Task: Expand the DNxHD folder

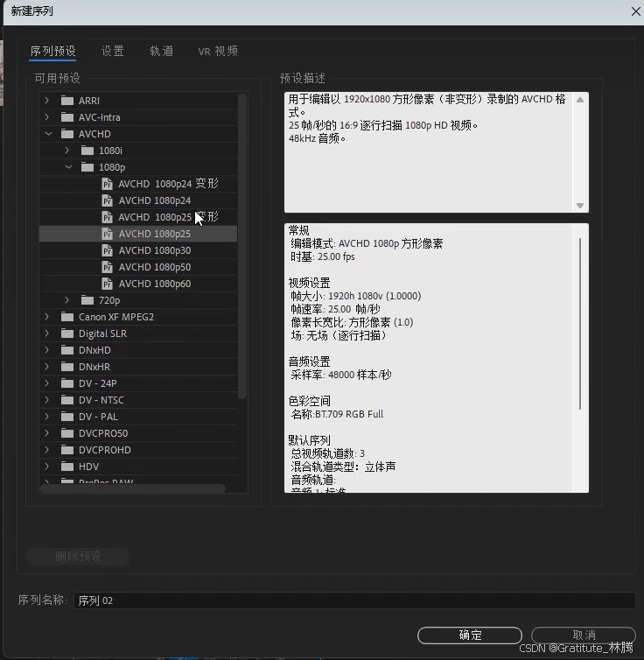Action: tap(47, 350)
